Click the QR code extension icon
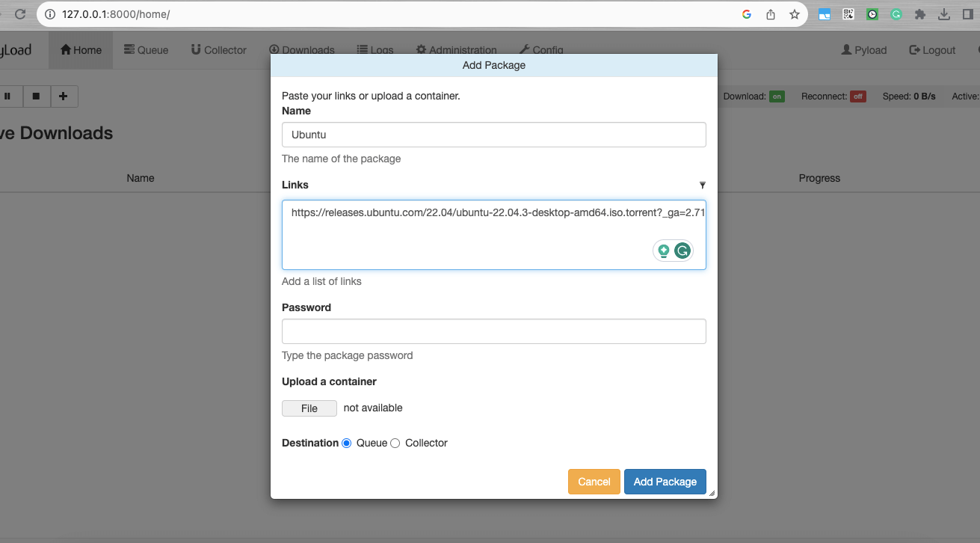980x543 pixels. [x=848, y=14]
